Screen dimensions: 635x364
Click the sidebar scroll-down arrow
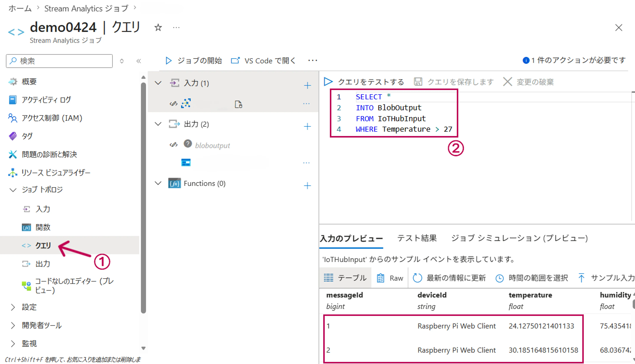click(x=143, y=348)
